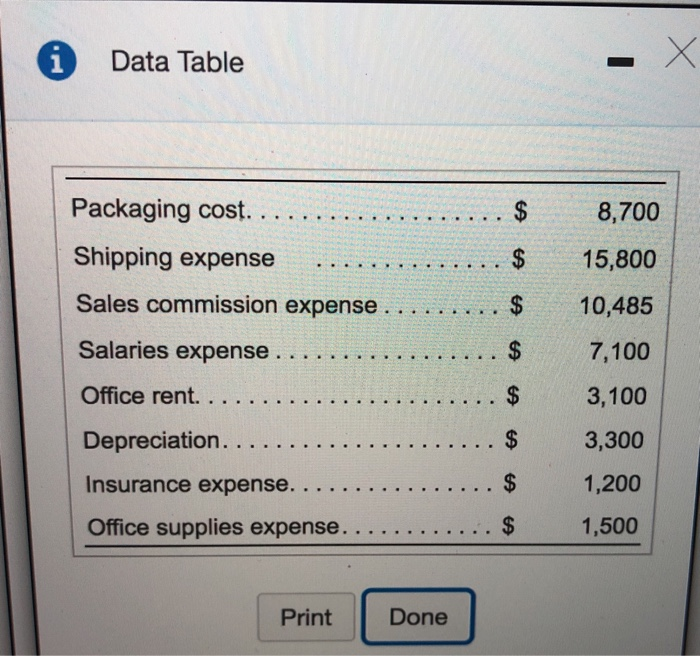Screen dimensions: 700x656
Task: Select the 15,800 shipping value
Action: [x=619, y=259]
